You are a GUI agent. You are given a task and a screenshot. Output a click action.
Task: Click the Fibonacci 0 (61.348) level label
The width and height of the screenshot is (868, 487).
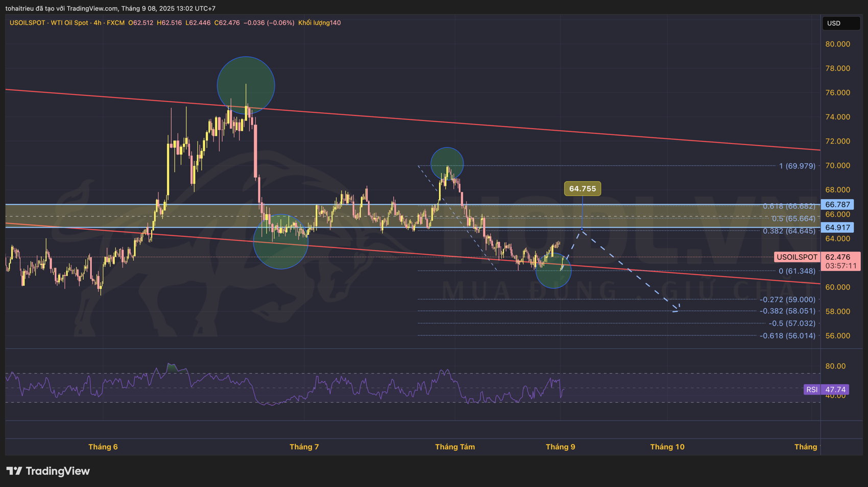tap(797, 271)
